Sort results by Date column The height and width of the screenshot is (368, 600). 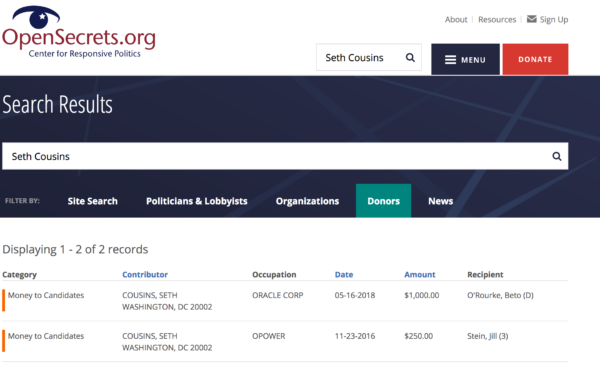click(x=344, y=274)
